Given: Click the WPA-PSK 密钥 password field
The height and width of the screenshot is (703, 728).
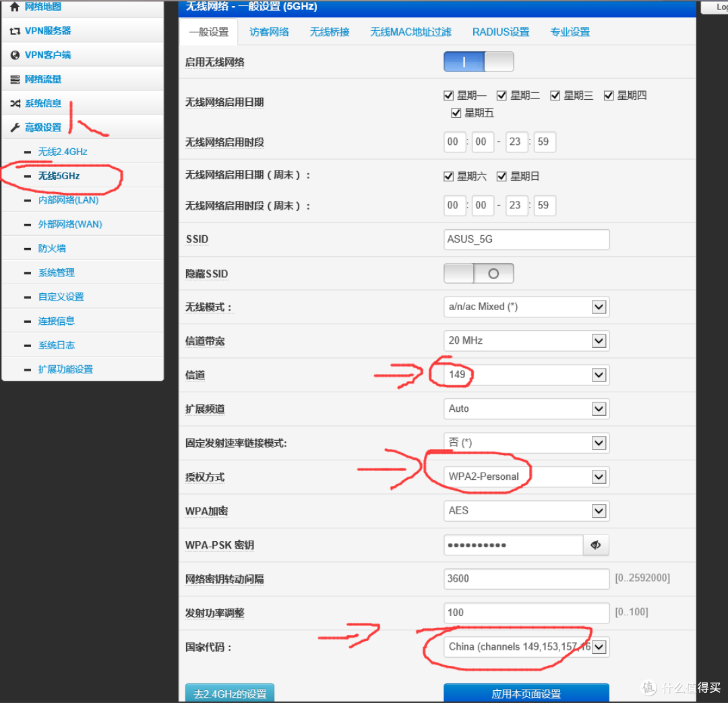Looking at the screenshot, I should click(x=514, y=545).
